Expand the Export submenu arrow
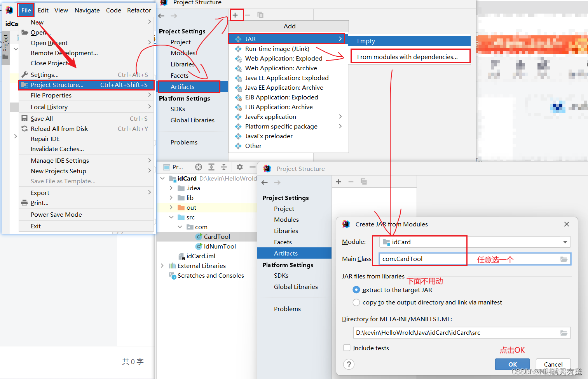The width and height of the screenshot is (588, 379). click(x=150, y=192)
